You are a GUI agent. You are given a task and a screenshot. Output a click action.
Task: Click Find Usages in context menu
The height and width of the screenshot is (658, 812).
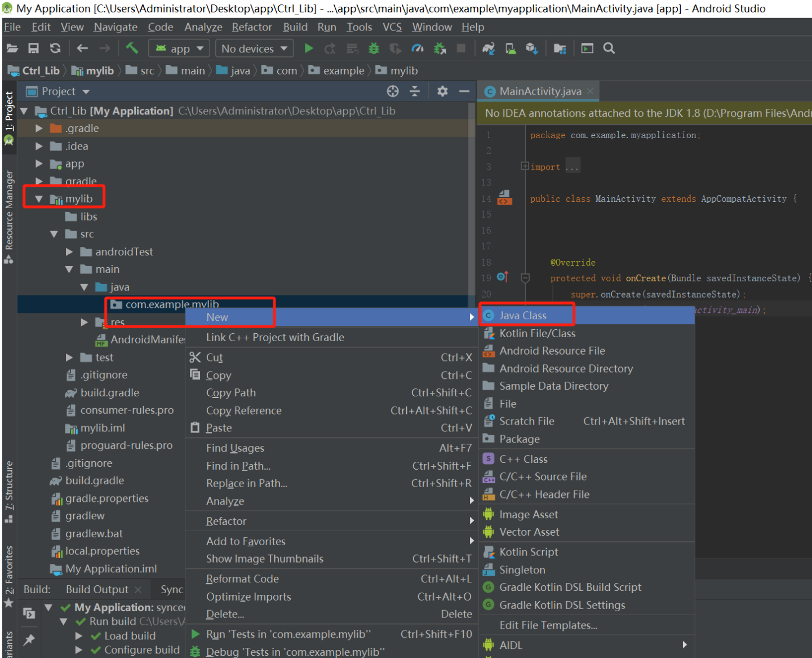(332, 448)
